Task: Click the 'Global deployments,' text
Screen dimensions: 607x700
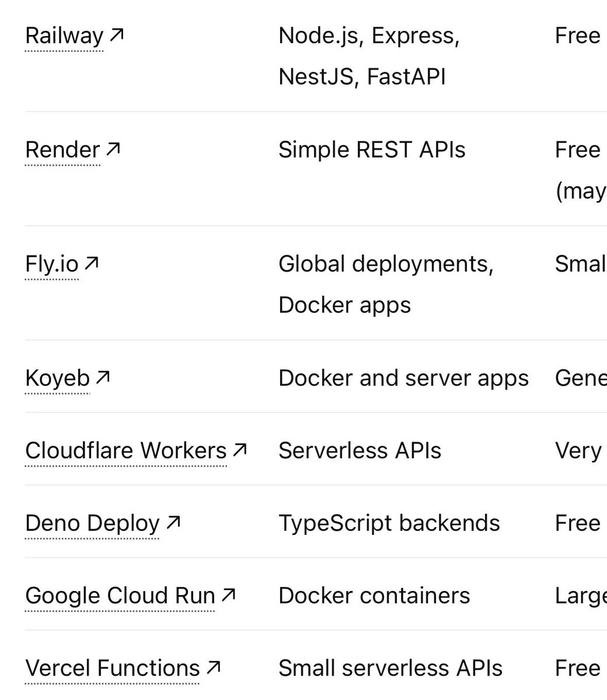Action: point(386,264)
